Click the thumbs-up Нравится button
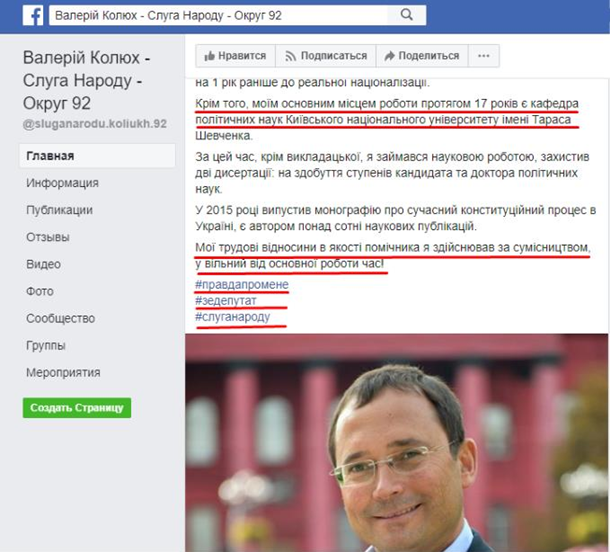 [x=235, y=56]
